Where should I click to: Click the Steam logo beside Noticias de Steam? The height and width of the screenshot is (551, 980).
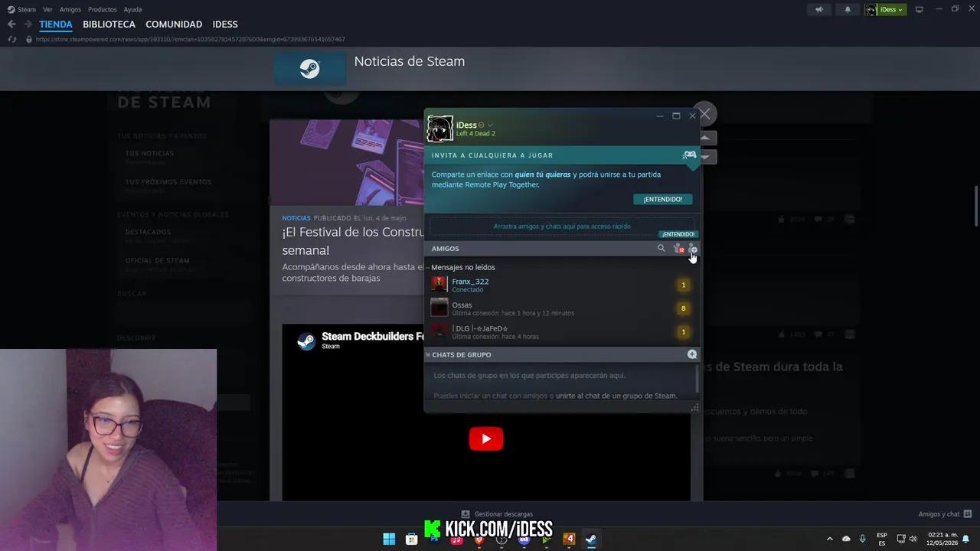point(310,69)
